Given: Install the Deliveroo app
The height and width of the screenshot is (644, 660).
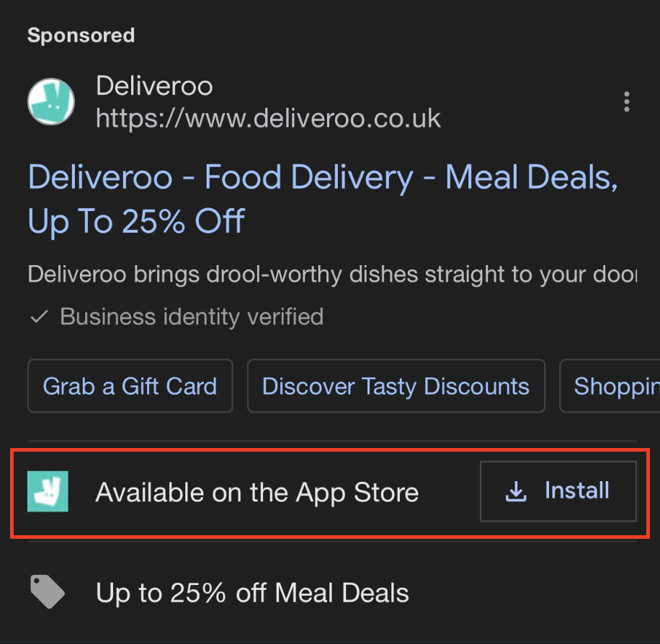Looking at the screenshot, I should pyautogui.click(x=558, y=491).
